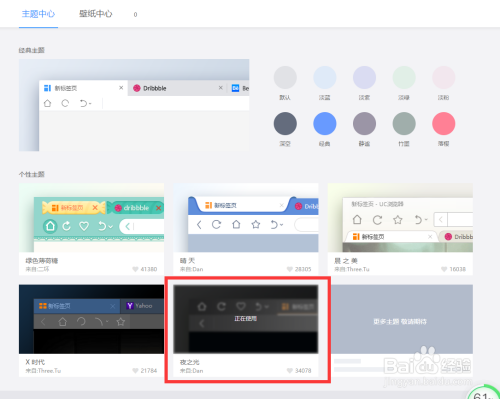Tap the heart icon for 晨之美

click(444, 269)
